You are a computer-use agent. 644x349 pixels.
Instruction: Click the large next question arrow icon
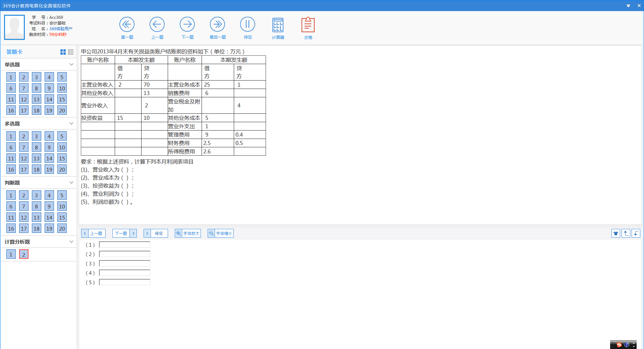pos(187,25)
